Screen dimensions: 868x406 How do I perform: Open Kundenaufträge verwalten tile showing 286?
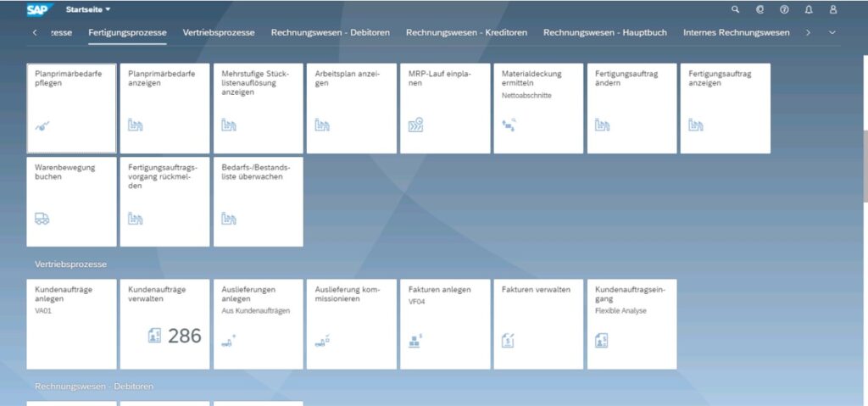164,324
